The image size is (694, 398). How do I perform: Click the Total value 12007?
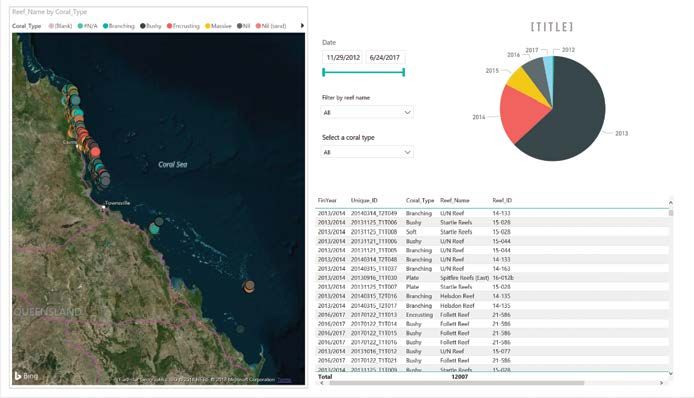click(x=459, y=377)
